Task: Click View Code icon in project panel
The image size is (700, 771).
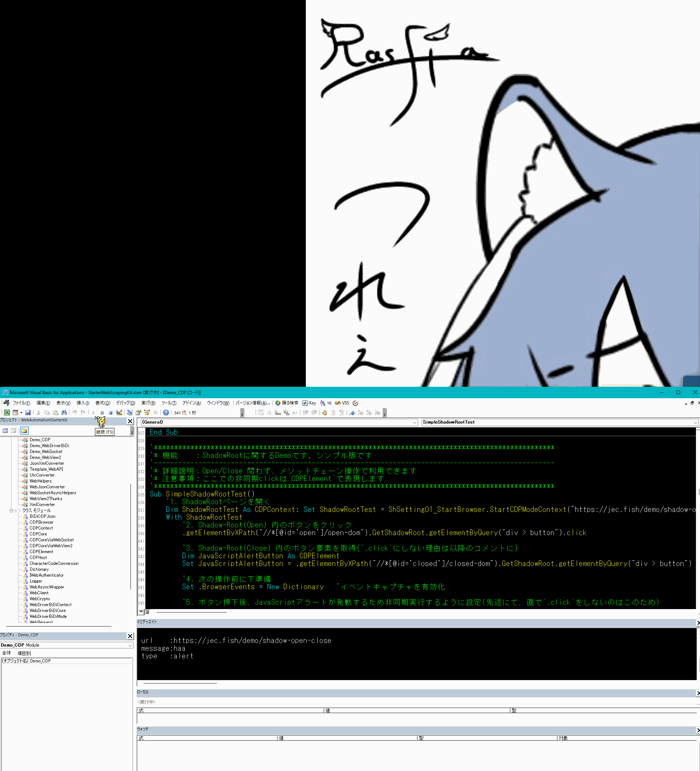Action: click(6, 431)
